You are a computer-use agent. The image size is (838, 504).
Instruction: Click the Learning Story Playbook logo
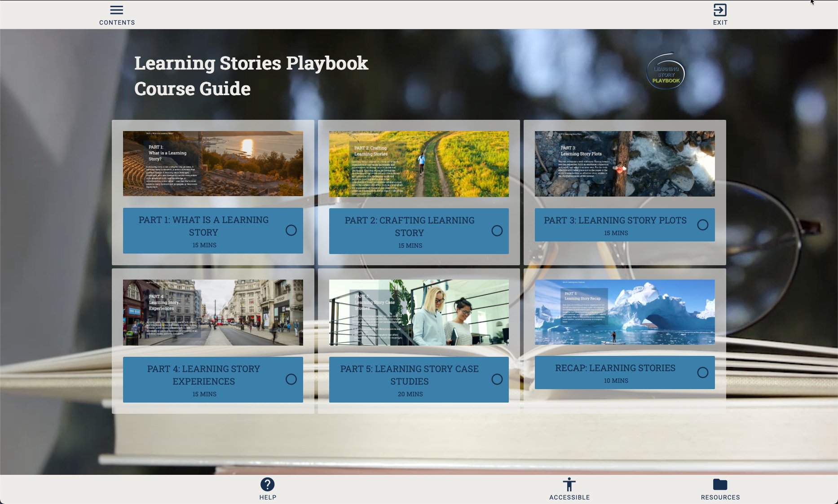[x=666, y=72]
